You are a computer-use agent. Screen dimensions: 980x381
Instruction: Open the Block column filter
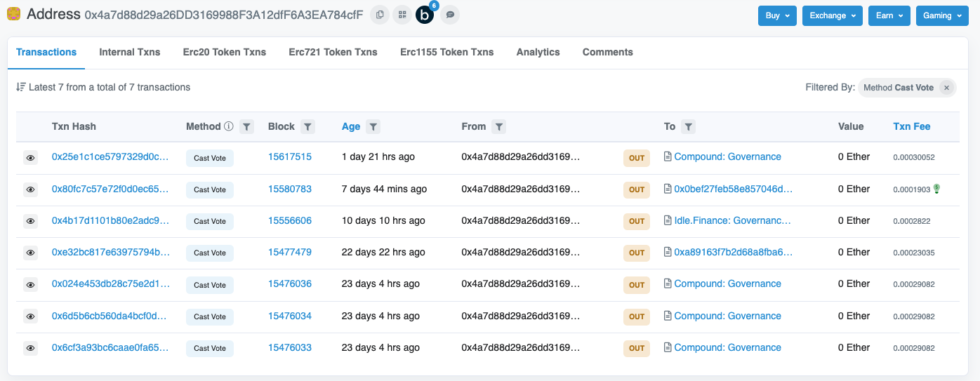(x=307, y=127)
